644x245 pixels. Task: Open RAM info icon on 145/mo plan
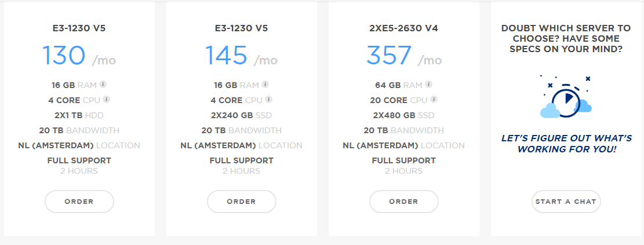pos(265,85)
